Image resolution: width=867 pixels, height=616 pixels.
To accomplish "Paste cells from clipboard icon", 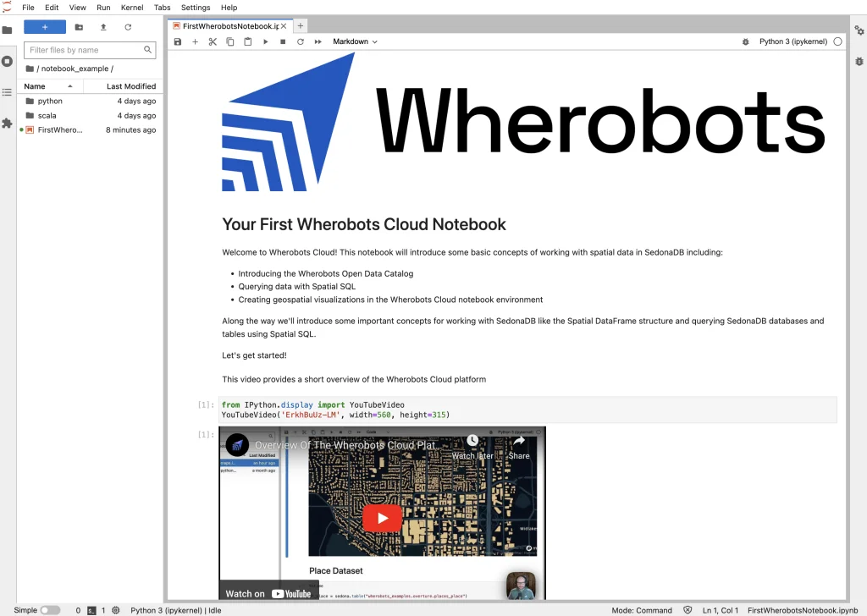I will (248, 41).
